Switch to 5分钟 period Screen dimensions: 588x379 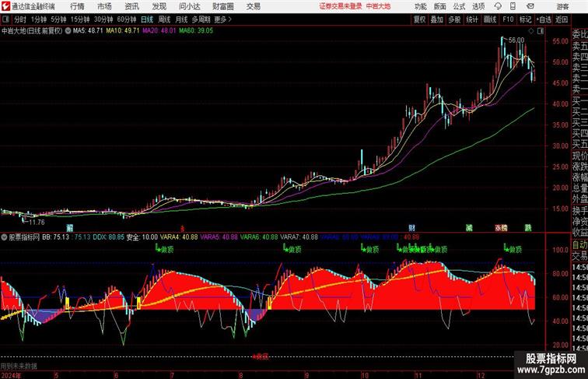[58, 19]
